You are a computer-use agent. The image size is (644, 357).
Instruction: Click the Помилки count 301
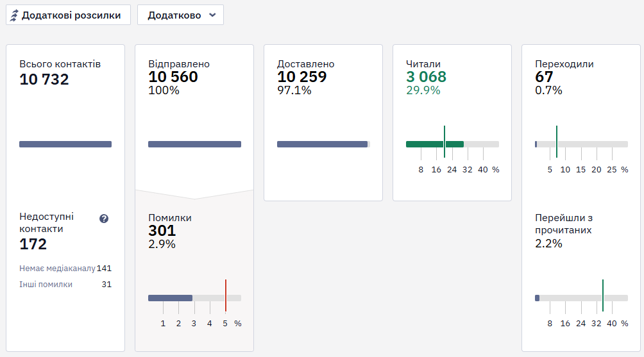coord(162,231)
